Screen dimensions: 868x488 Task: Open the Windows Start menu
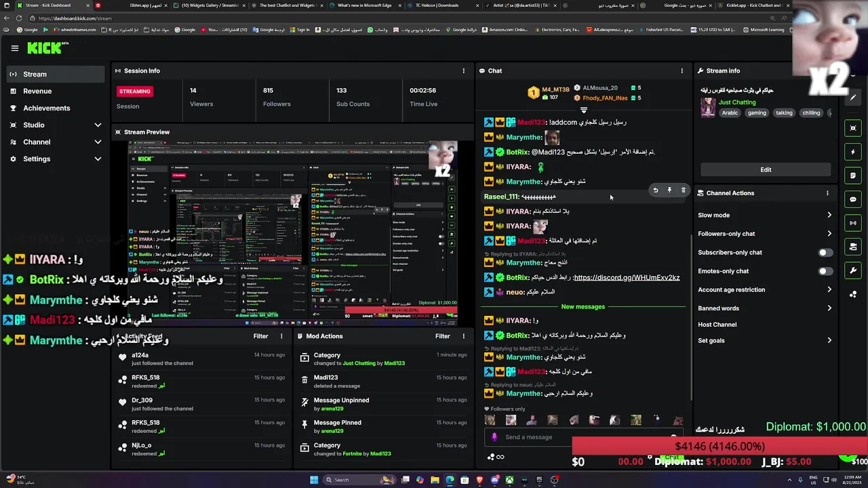click(x=314, y=480)
